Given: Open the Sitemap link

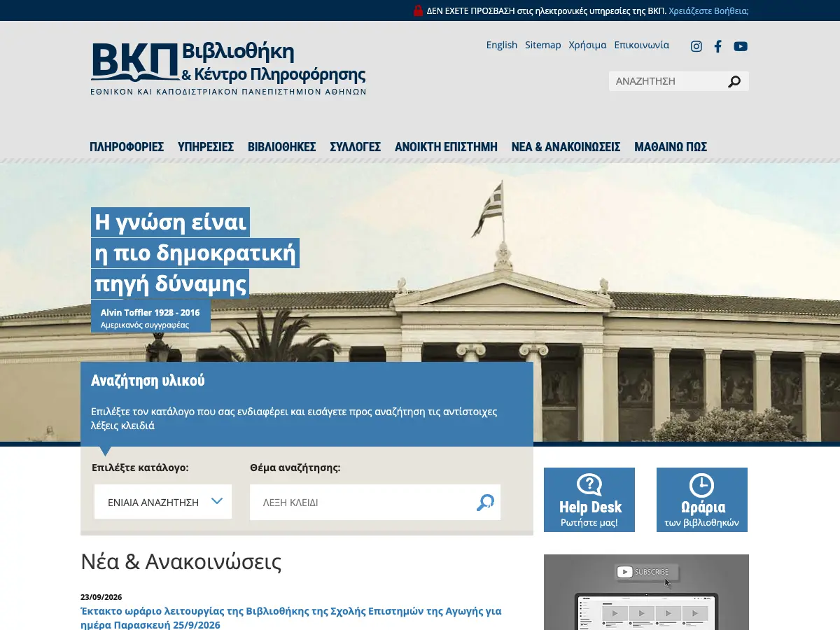Looking at the screenshot, I should [x=543, y=45].
